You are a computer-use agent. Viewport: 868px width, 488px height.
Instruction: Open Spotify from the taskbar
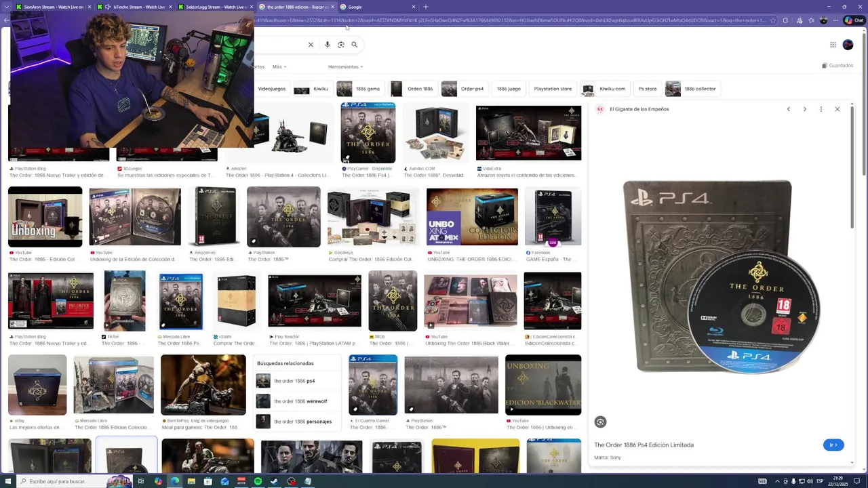pyautogui.click(x=258, y=481)
